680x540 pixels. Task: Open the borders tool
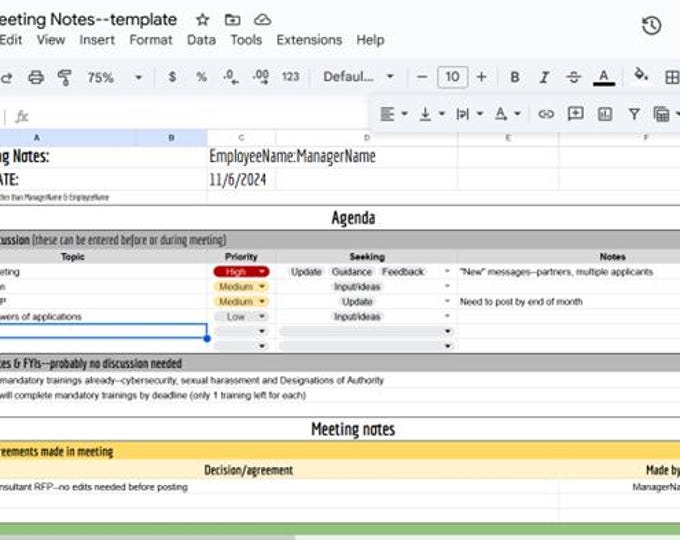(672, 78)
